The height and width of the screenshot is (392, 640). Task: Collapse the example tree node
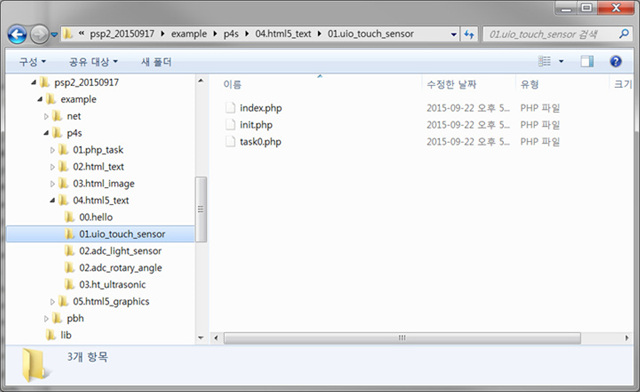[x=40, y=99]
